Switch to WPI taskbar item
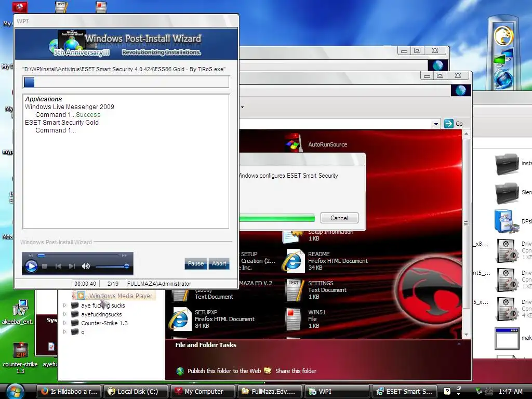Screen dimensions: 532x399 coord(337,392)
